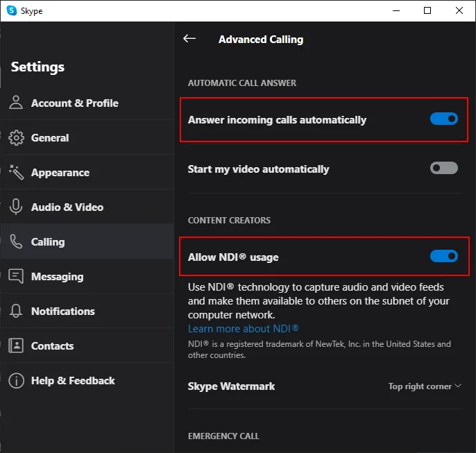Click the Appearance magic wand icon
This screenshot has height=453, width=476.
coord(16,172)
